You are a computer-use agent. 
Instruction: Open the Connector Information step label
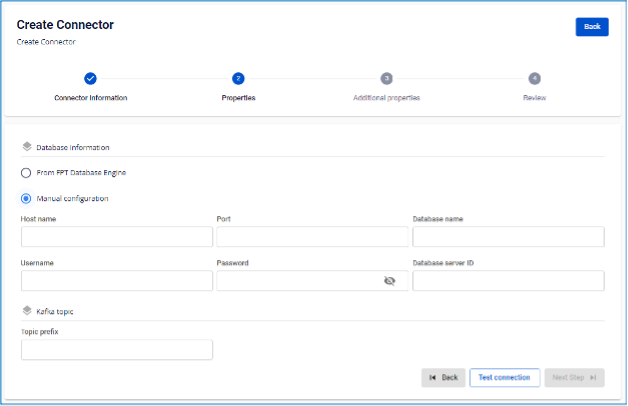coord(91,98)
